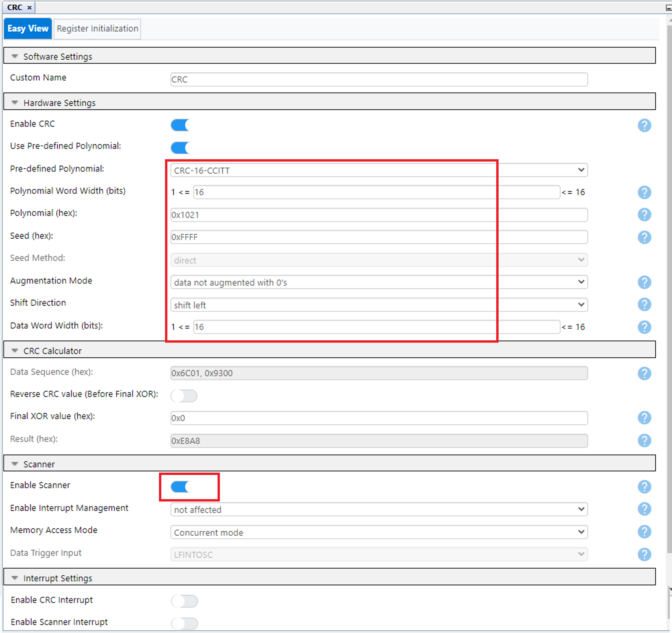
Task: Collapse the Hardware Settings section
Action: 15,103
